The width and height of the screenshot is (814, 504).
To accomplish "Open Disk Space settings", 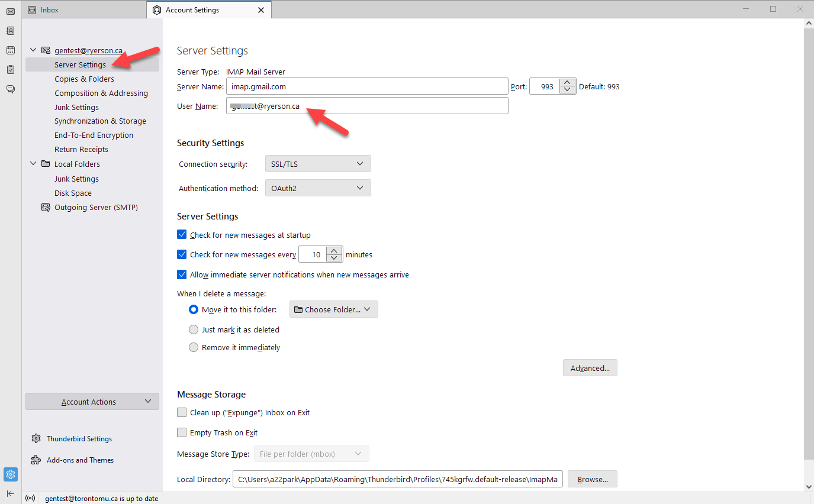I will pos(73,193).
